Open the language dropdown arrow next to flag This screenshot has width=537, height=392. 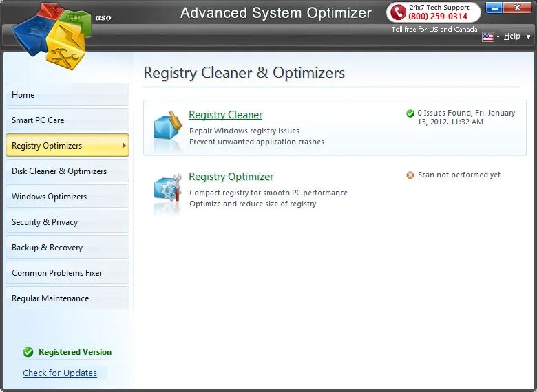tap(498, 36)
